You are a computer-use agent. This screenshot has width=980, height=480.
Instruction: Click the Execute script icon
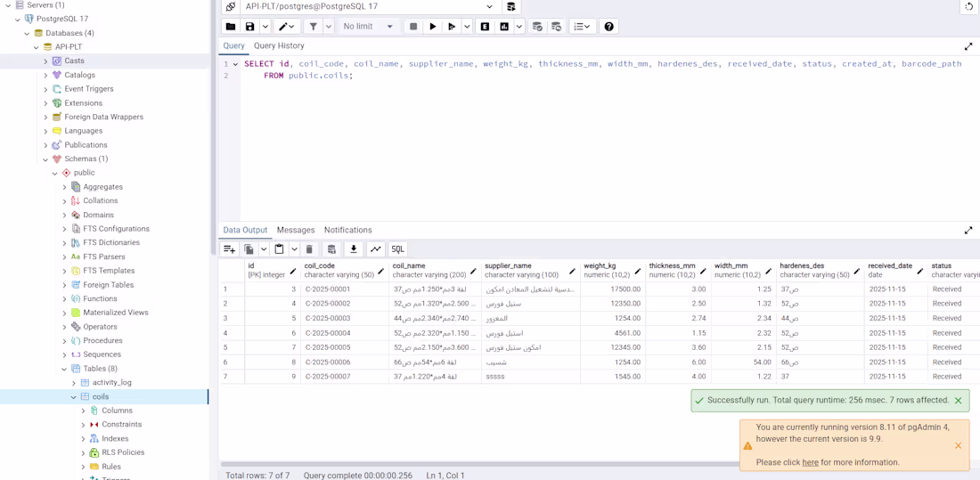452,26
